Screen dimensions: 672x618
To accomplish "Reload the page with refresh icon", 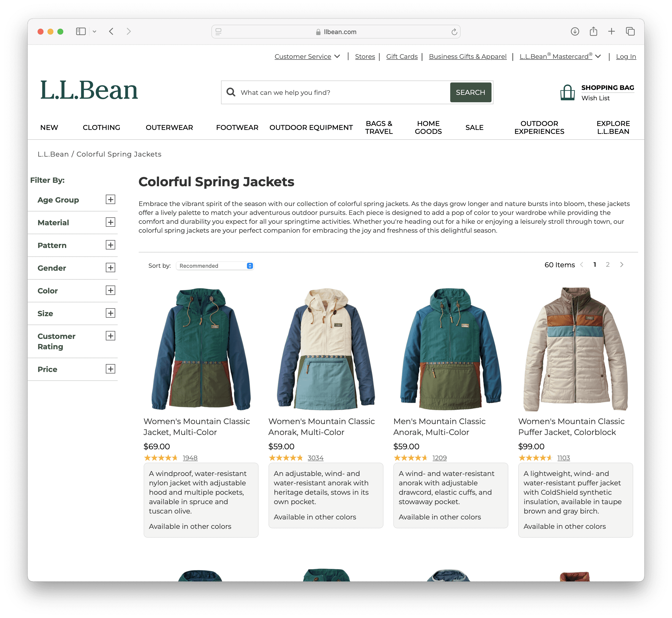I will coord(454,32).
